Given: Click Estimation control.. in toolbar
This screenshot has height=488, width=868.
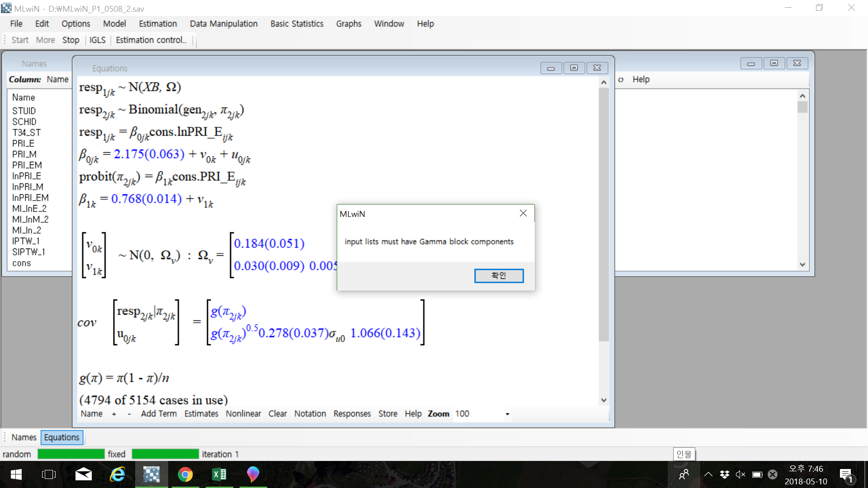Looking at the screenshot, I should (151, 40).
